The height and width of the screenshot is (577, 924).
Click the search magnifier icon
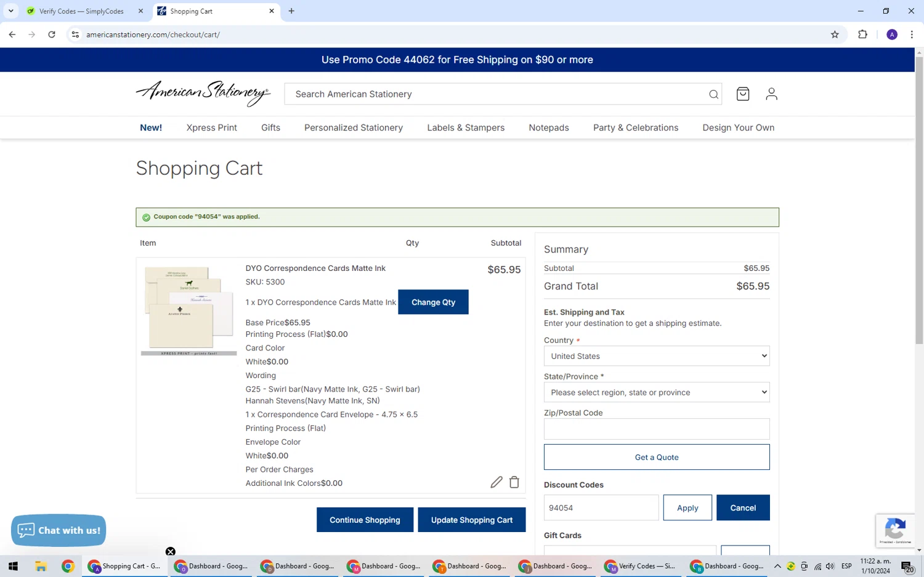[x=713, y=94]
